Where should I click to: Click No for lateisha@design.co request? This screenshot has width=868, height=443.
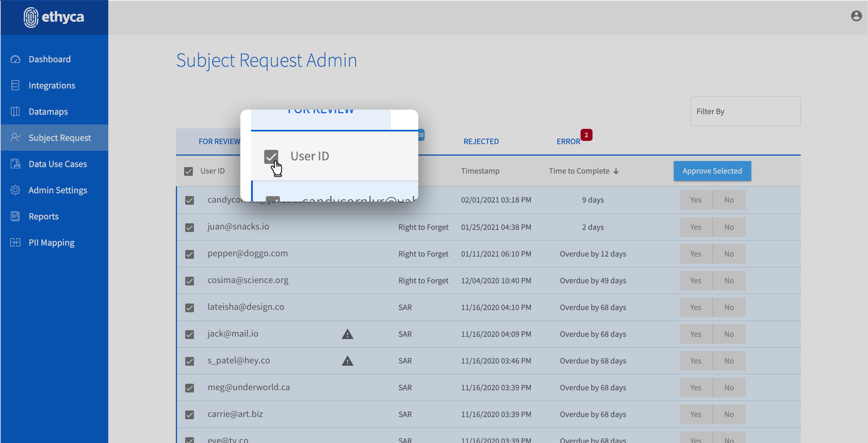[729, 307]
